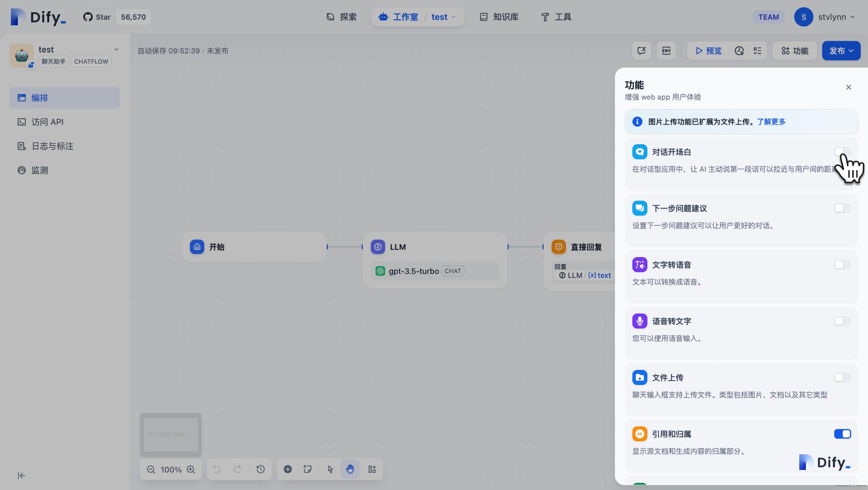Image resolution: width=868 pixels, height=490 pixels.
Task: Click the zoom out magnifier icon
Action: click(x=151, y=470)
